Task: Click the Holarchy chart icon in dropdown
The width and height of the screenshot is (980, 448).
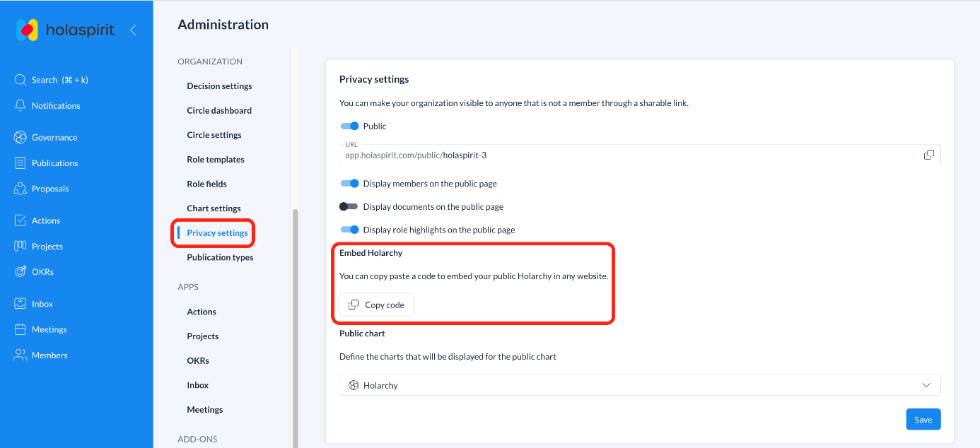Action: tap(354, 385)
